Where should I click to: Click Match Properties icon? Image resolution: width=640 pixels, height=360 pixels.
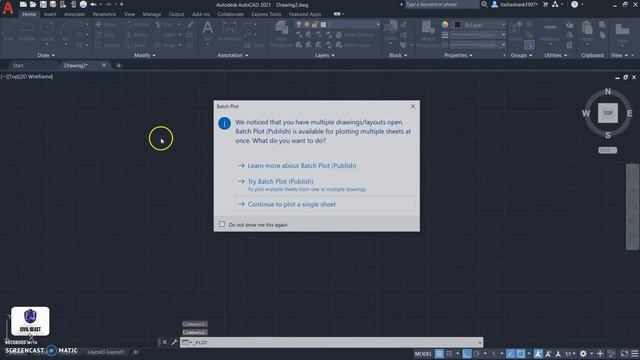[428, 33]
